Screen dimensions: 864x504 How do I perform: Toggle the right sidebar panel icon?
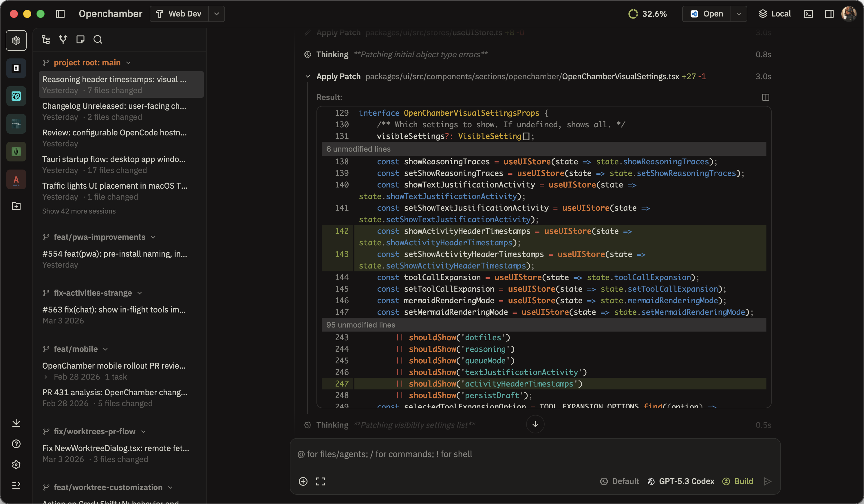point(829,14)
